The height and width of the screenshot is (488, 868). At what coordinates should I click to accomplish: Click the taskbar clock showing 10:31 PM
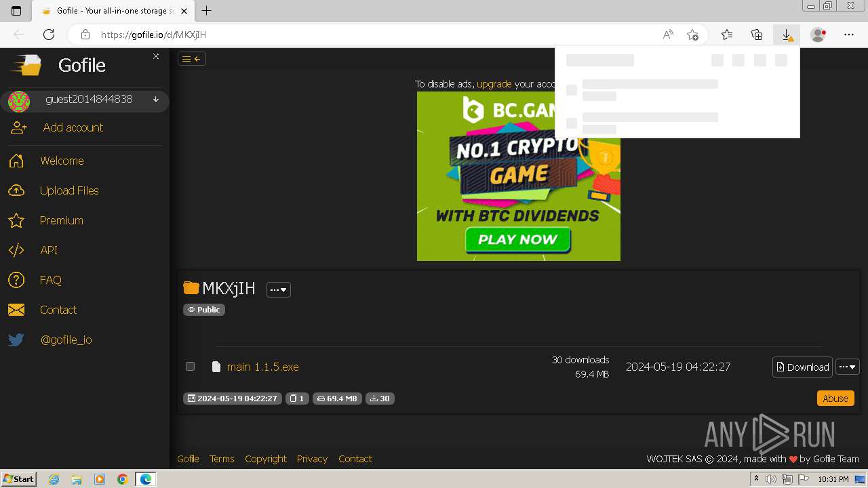click(x=833, y=479)
